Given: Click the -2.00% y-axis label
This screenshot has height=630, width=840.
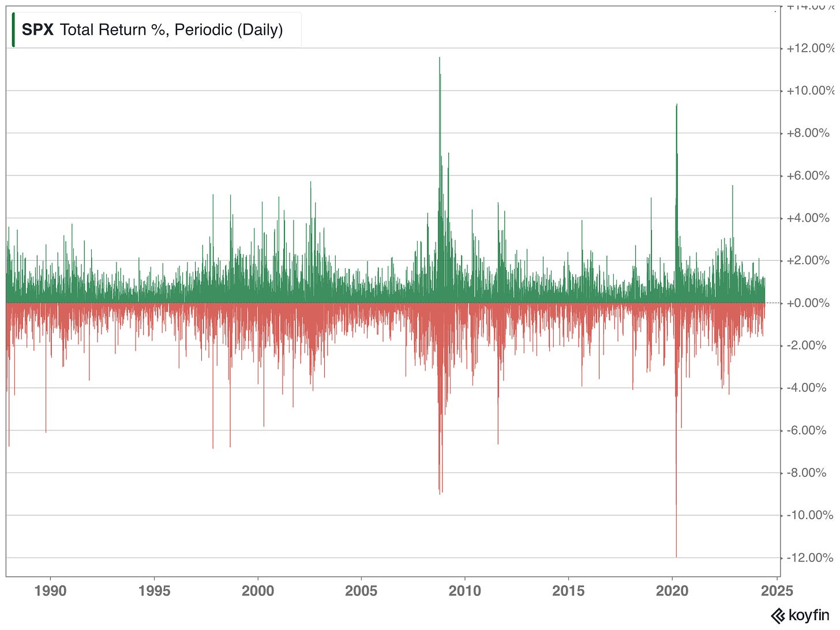Looking at the screenshot, I should (807, 345).
